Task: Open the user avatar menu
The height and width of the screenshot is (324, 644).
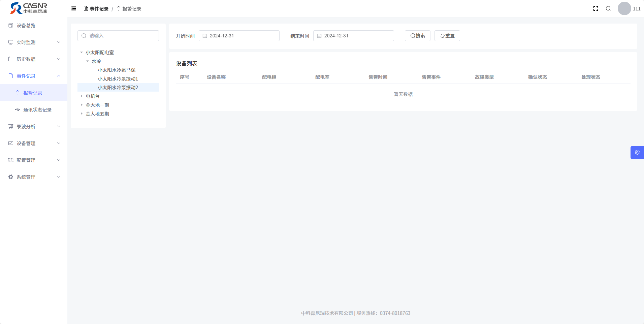Action: pos(624,8)
